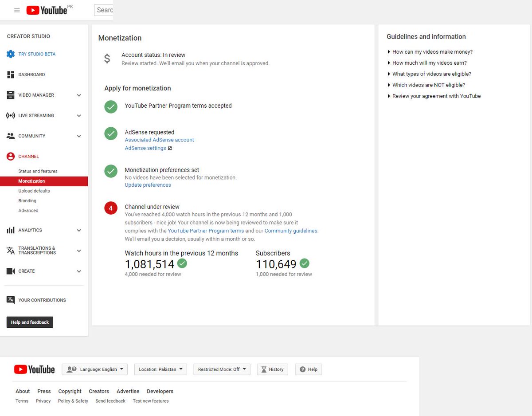532x416 pixels.
Task: Expand the Translations & Transcriptions chevron
Action: (x=79, y=251)
